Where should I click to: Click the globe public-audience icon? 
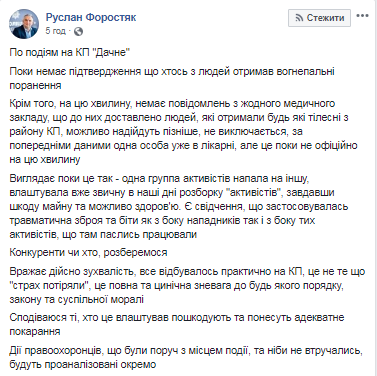point(78,32)
